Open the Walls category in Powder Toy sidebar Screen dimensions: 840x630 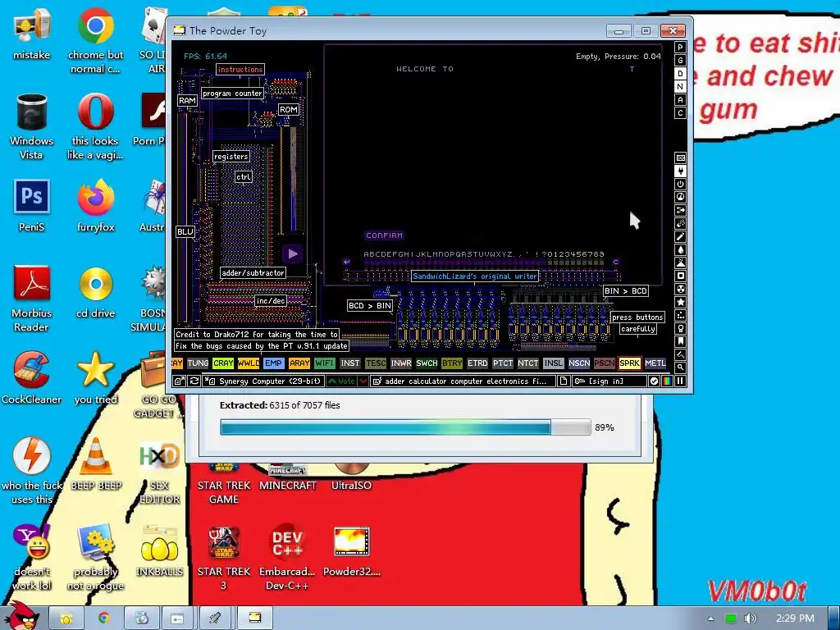680,158
